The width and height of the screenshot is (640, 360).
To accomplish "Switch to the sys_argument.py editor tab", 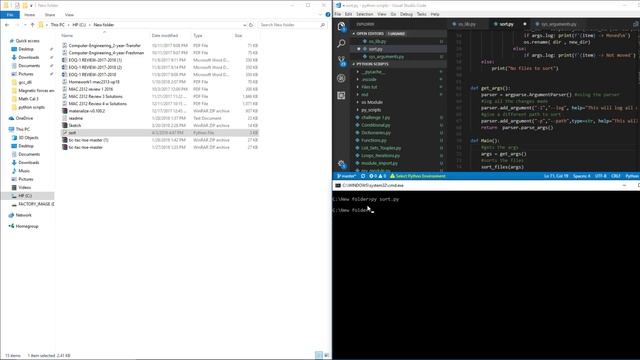I will tap(559, 24).
